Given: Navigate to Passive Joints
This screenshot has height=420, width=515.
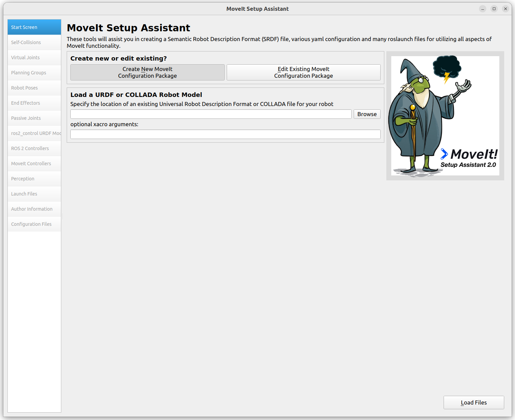Looking at the screenshot, I should [x=34, y=118].
